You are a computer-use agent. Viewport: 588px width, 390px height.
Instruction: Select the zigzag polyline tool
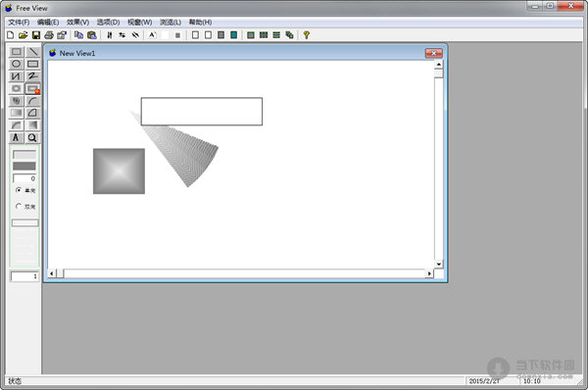point(16,76)
